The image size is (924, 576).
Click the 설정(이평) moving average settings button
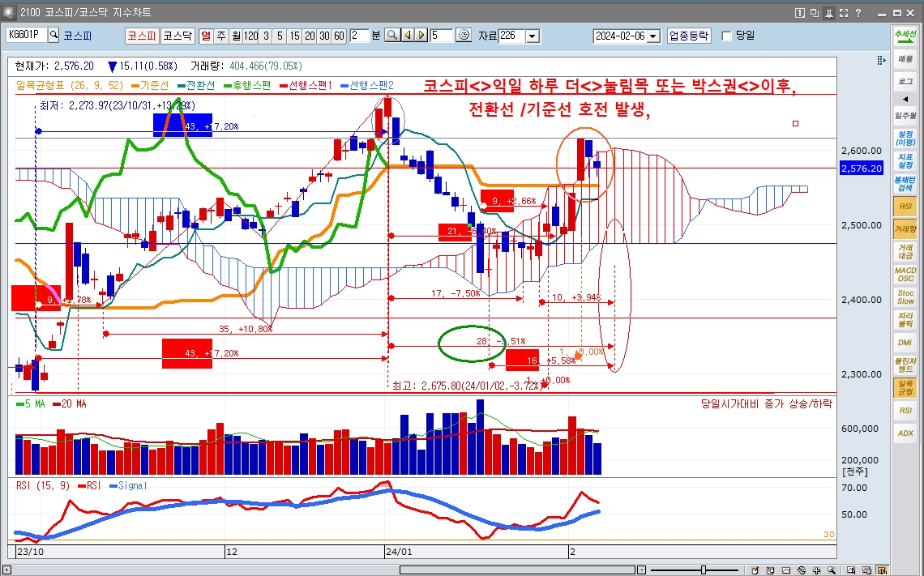tap(905, 139)
